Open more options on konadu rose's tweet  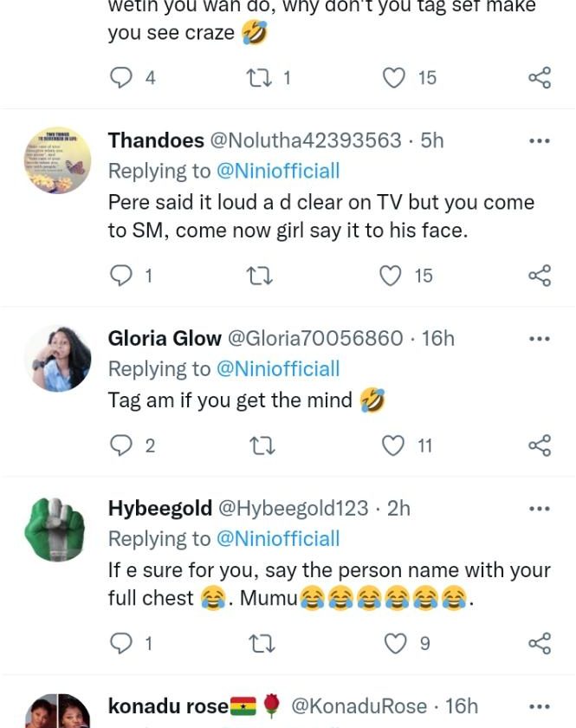tap(539, 706)
